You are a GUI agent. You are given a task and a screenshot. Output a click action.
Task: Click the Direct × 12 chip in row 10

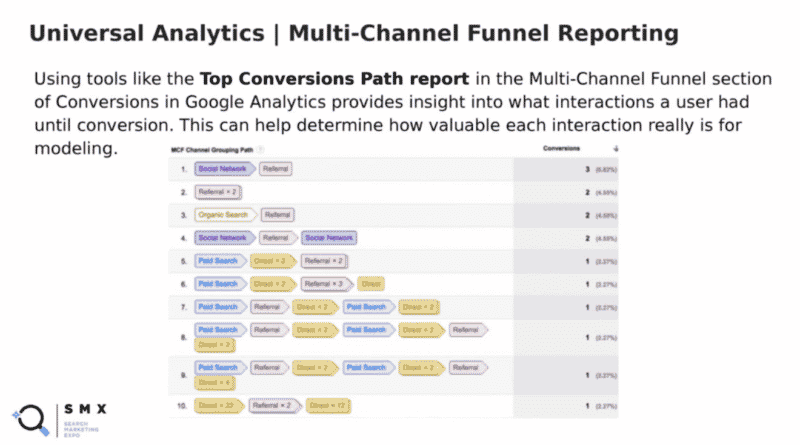[328, 406]
